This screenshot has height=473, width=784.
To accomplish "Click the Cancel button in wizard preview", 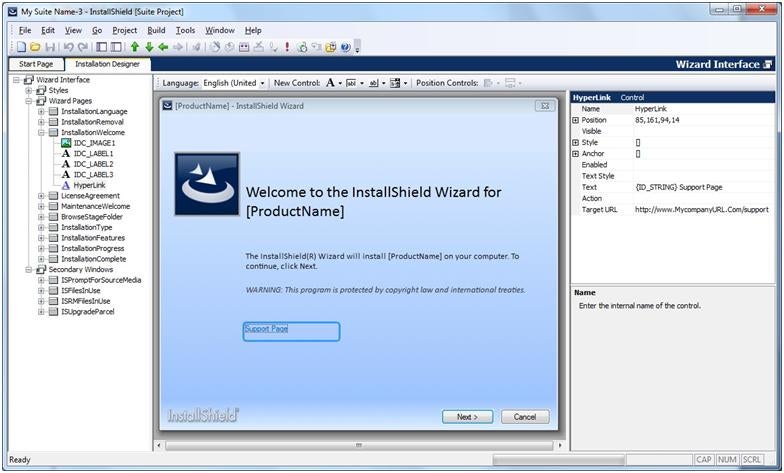I will click(525, 416).
